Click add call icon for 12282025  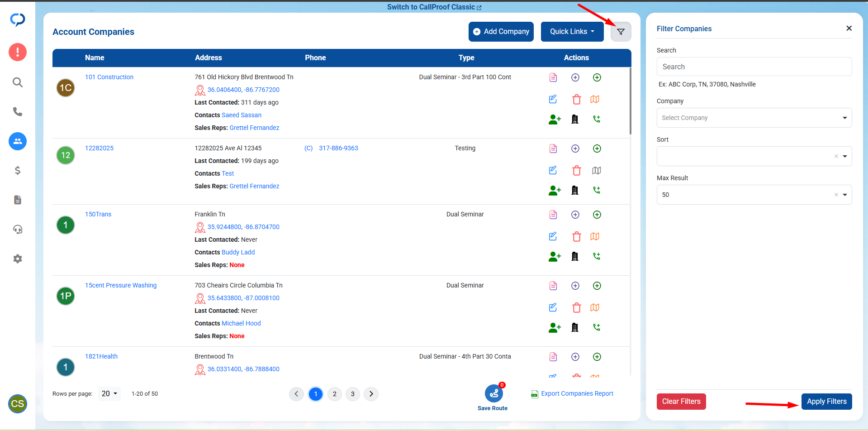597,190
